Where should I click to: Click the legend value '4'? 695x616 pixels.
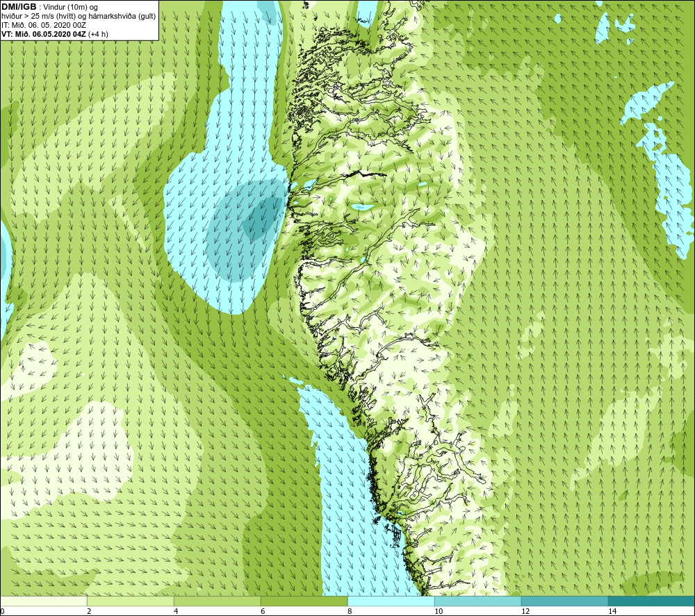[x=176, y=611]
